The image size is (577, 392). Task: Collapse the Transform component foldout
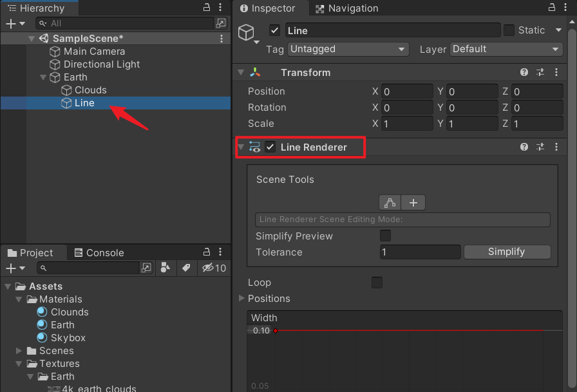tap(241, 73)
